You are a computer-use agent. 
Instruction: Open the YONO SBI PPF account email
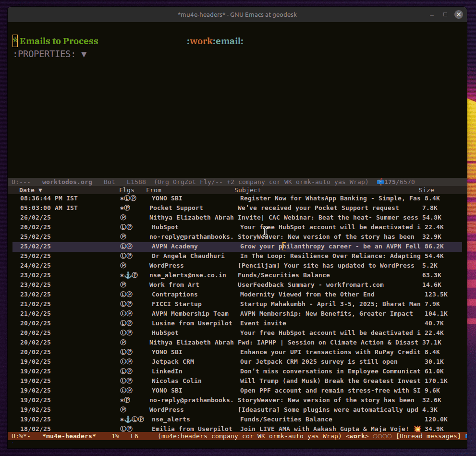point(237,391)
